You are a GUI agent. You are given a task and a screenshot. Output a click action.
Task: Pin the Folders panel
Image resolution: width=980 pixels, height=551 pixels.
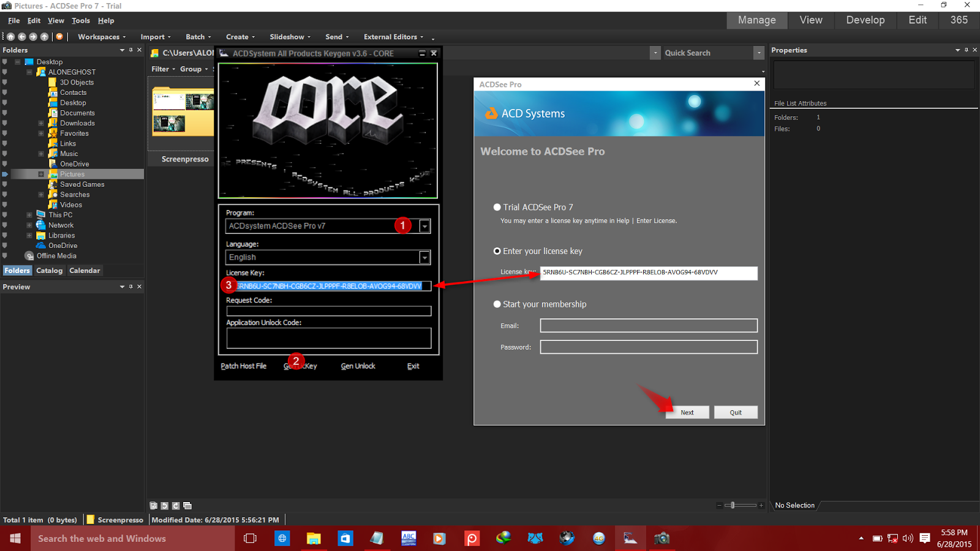click(130, 50)
